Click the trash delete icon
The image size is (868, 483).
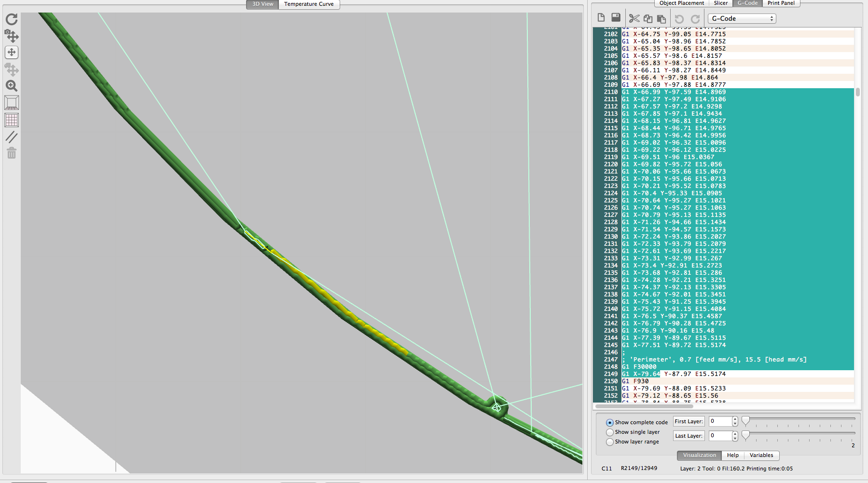[x=12, y=153]
